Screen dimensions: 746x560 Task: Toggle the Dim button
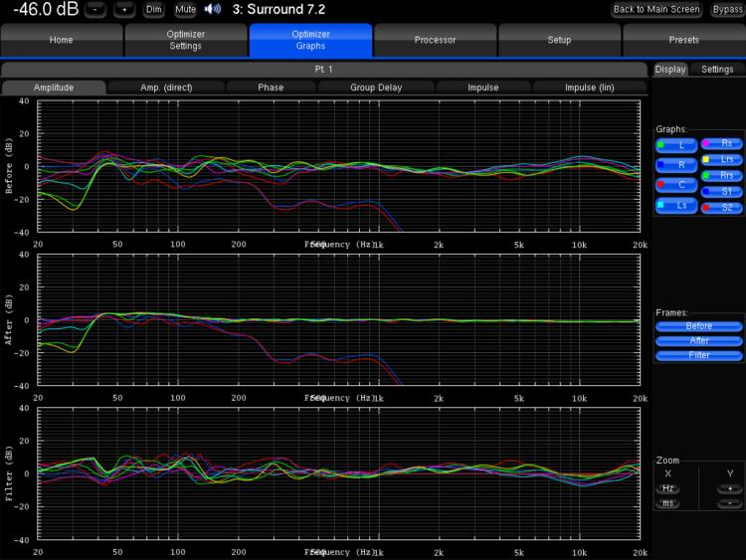(x=153, y=10)
